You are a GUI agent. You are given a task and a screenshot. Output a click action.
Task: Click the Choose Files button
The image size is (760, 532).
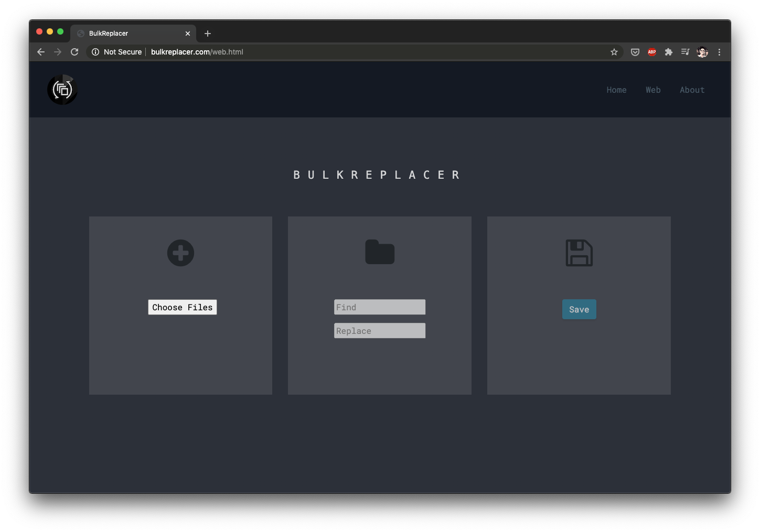pos(183,307)
